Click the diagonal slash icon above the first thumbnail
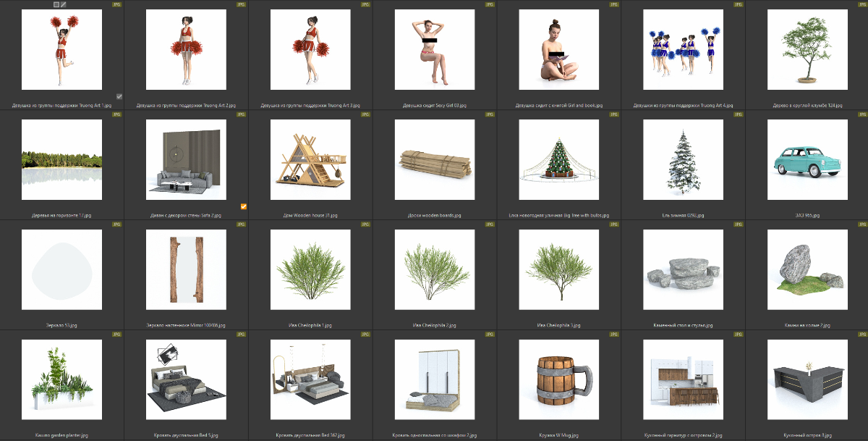 (x=64, y=4)
